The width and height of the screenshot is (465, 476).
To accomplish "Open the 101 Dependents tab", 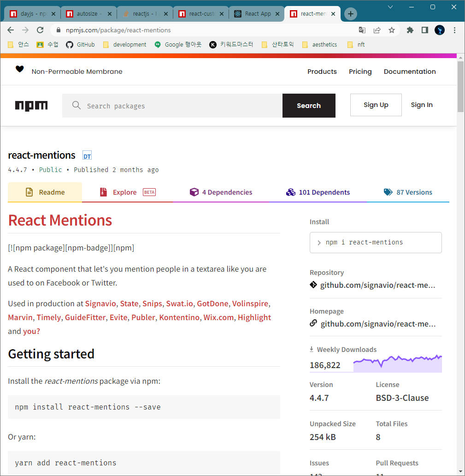I will pos(318,192).
